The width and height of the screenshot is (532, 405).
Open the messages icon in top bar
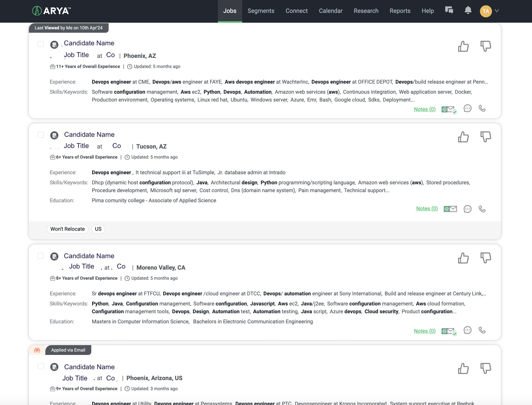pos(449,11)
